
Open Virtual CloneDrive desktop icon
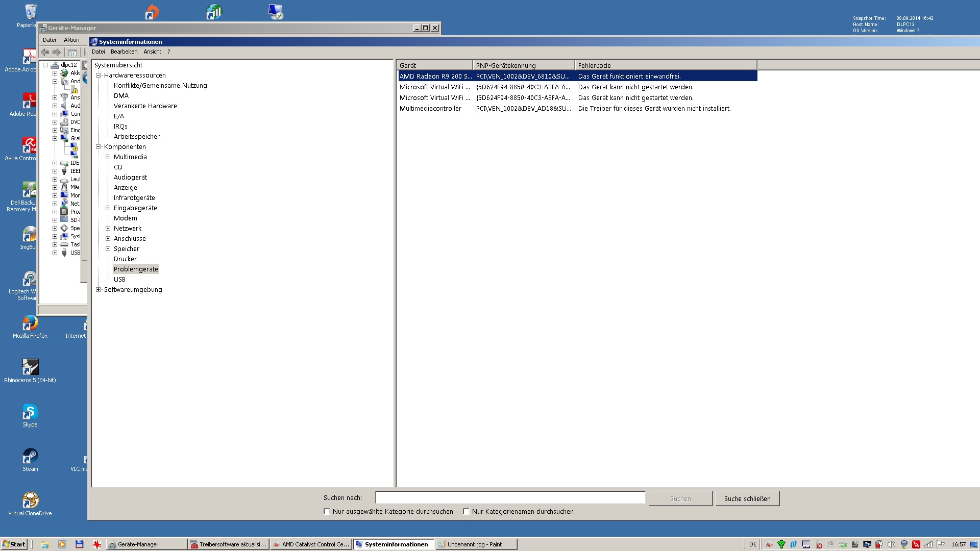(30, 501)
